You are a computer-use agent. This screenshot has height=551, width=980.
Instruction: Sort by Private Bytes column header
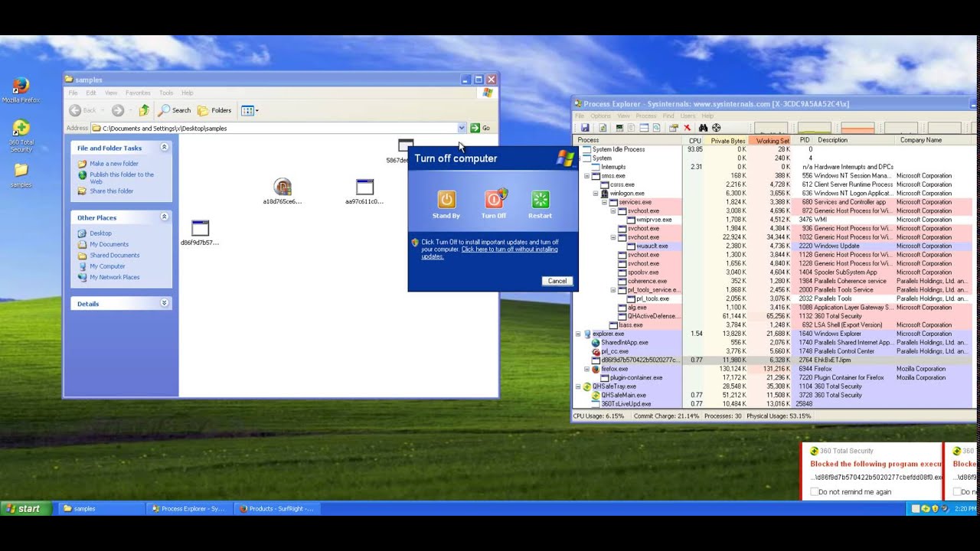click(x=727, y=140)
